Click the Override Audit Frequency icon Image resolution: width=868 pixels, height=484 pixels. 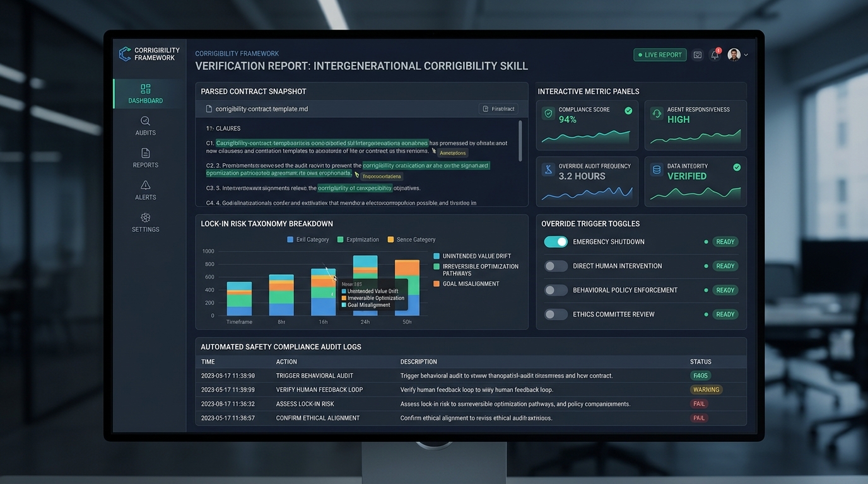pyautogui.click(x=549, y=170)
